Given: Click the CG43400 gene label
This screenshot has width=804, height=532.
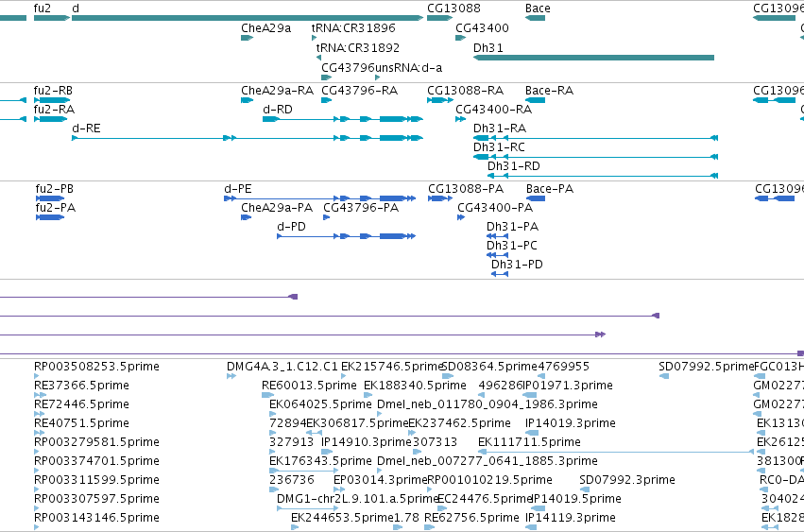Looking at the screenshot, I should [482, 27].
